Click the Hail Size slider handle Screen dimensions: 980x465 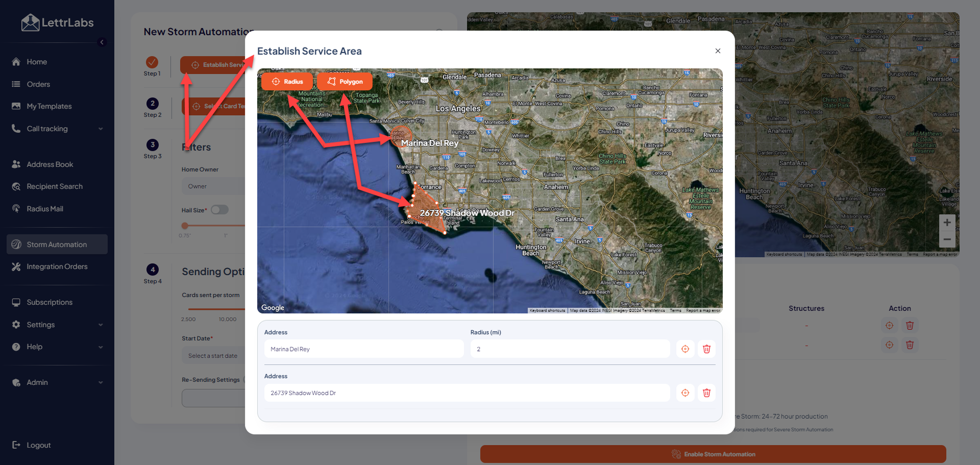185,226
